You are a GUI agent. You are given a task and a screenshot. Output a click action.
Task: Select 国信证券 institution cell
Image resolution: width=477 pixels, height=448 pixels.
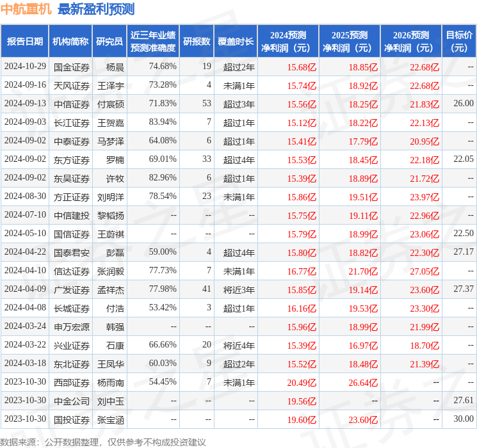72,234
